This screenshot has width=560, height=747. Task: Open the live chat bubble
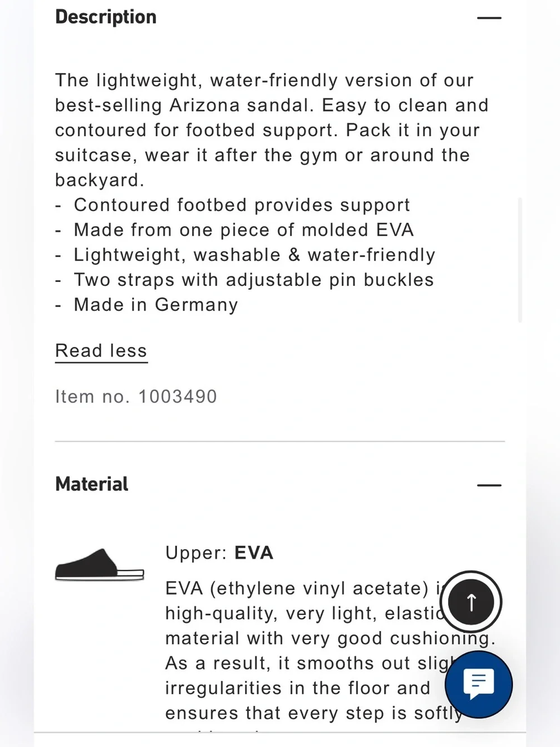pos(479,684)
